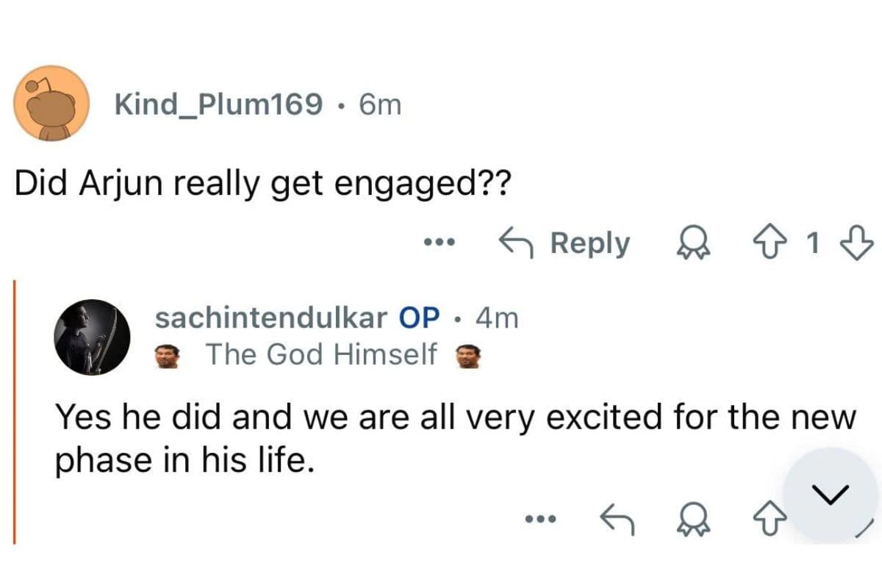Open more options on sachintendulkar's reply
Screen dimensions: 882x588
[x=541, y=520]
